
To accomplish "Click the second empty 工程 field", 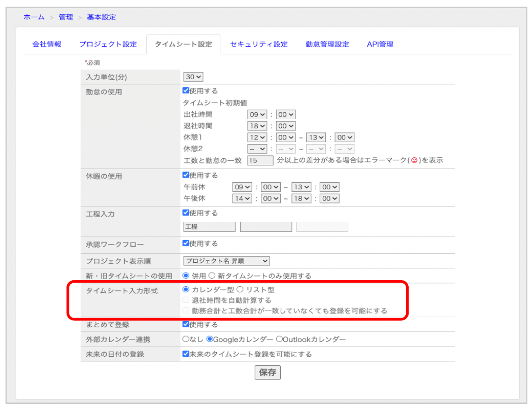I will (x=266, y=227).
